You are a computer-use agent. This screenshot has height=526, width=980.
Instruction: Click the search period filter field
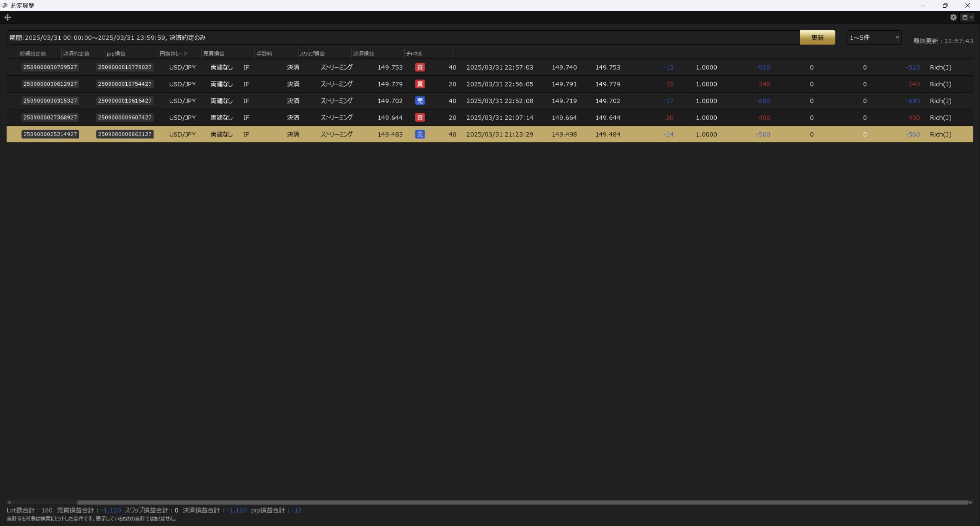point(402,38)
